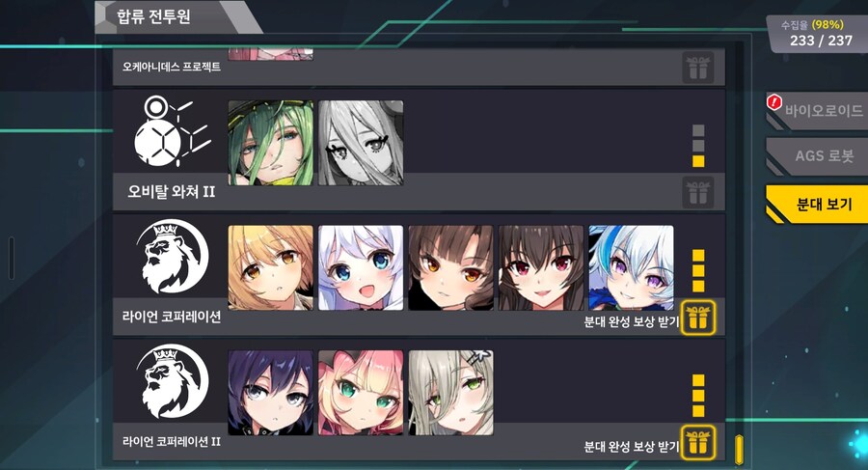Viewport: 868px width, 470px height.
Task: Select the 분대 보기 tab
Action: click(818, 204)
